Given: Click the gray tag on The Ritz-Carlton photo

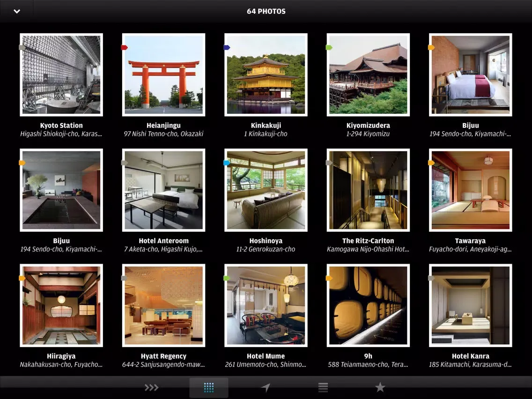Looking at the screenshot, I should [329, 163].
